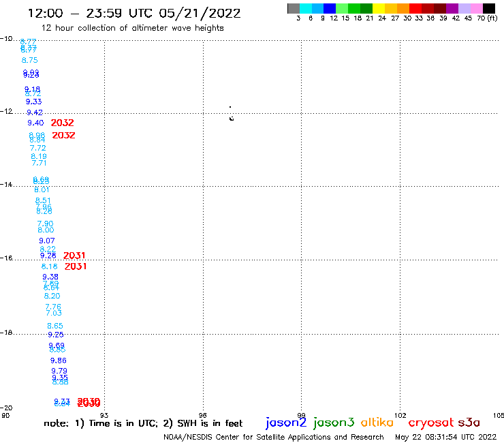Click the purple swatch in the color scale
504x443 pixels.
[x=452, y=8]
